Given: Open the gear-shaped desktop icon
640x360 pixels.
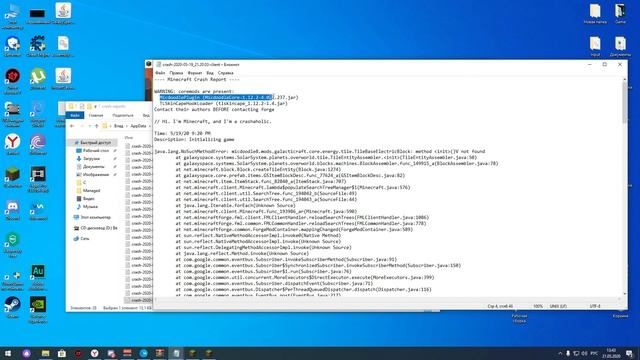Looking at the screenshot, I should click(38, 46).
